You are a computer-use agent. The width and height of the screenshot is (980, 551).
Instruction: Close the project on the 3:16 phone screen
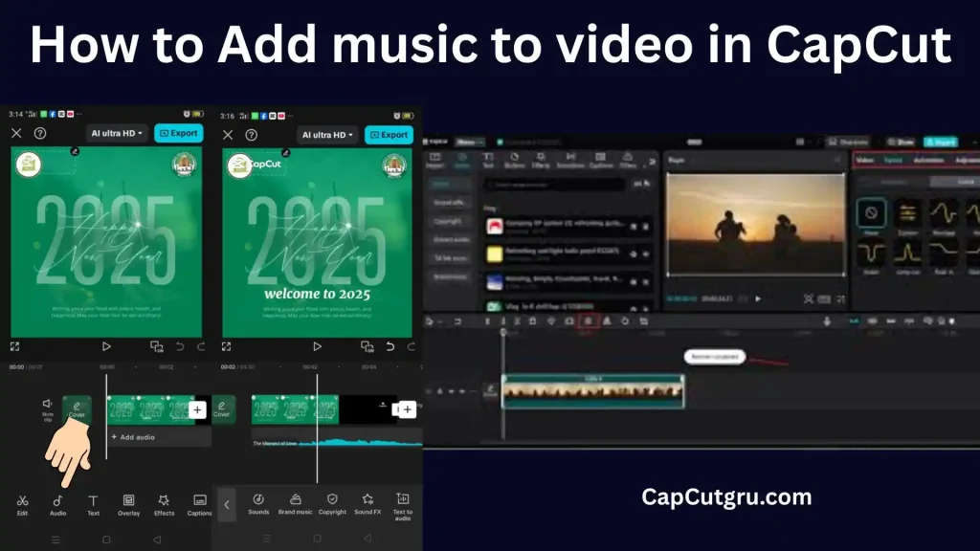[x=228, y=135]
